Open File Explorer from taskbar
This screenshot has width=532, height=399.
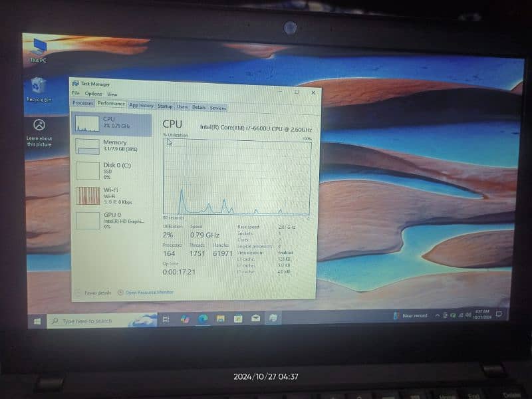[x=220, y=319]
